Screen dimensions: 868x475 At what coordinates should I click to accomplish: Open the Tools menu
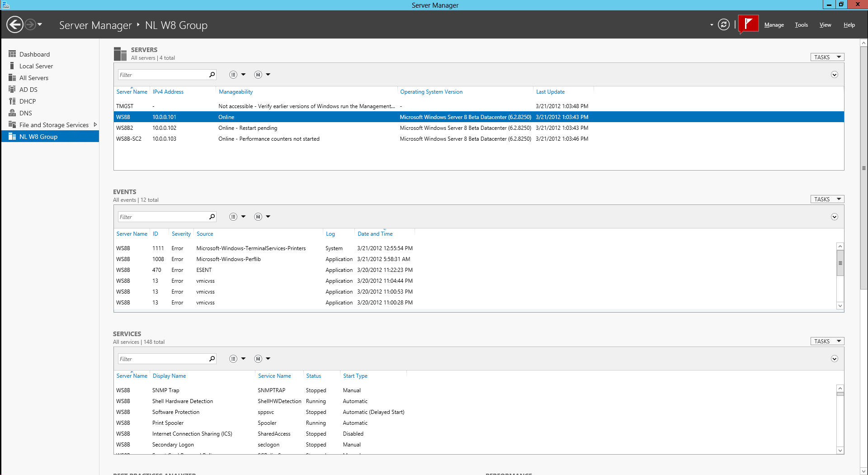801,25
